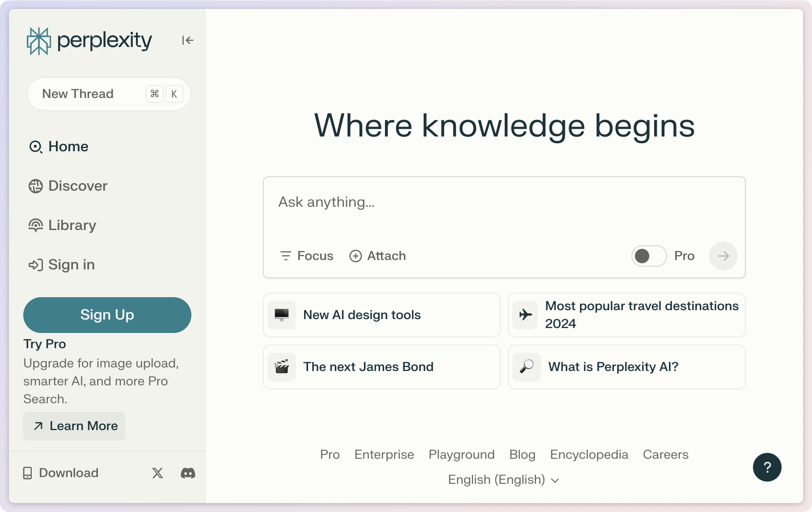This screenshot has height=512, width=812.
Task: Click the magnifying glass suggestion icon
Action: coord(527,367)
